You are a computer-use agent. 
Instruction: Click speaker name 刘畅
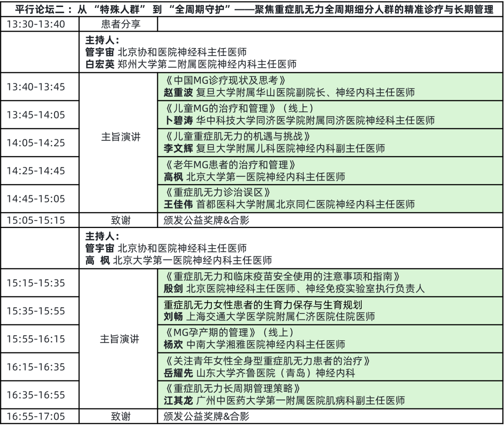173,317
